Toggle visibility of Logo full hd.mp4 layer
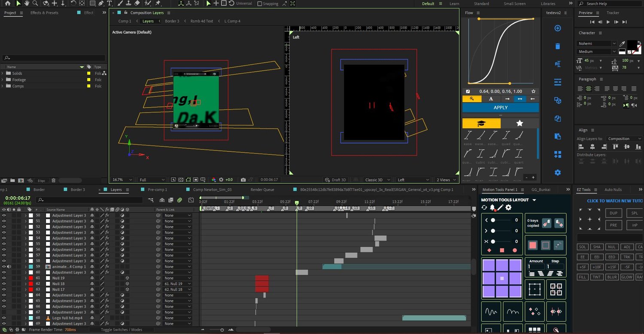The width and height of the screenshot is (644, 334). 4,318
